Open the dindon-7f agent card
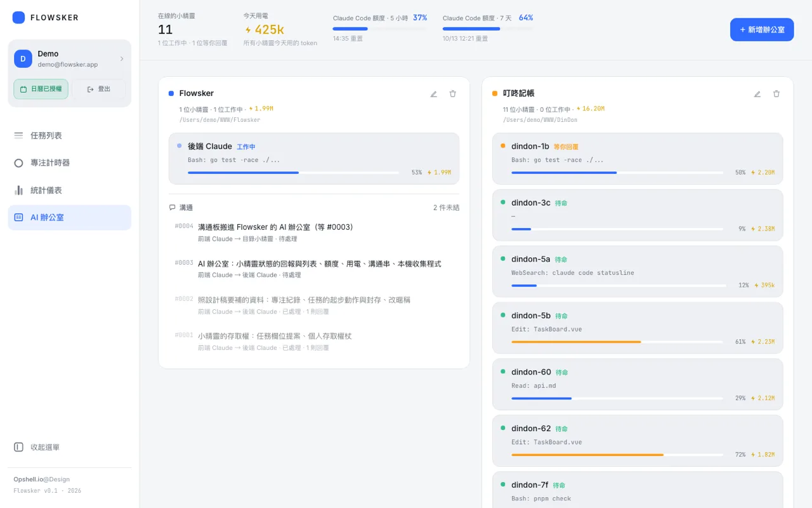Screen dimensions: 812x508 638,490
